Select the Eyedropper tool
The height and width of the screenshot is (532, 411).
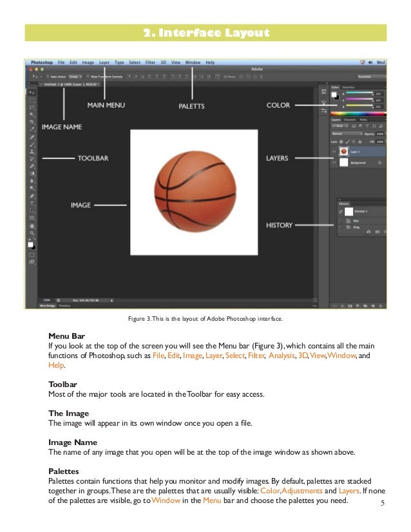(x=32, y=129)
